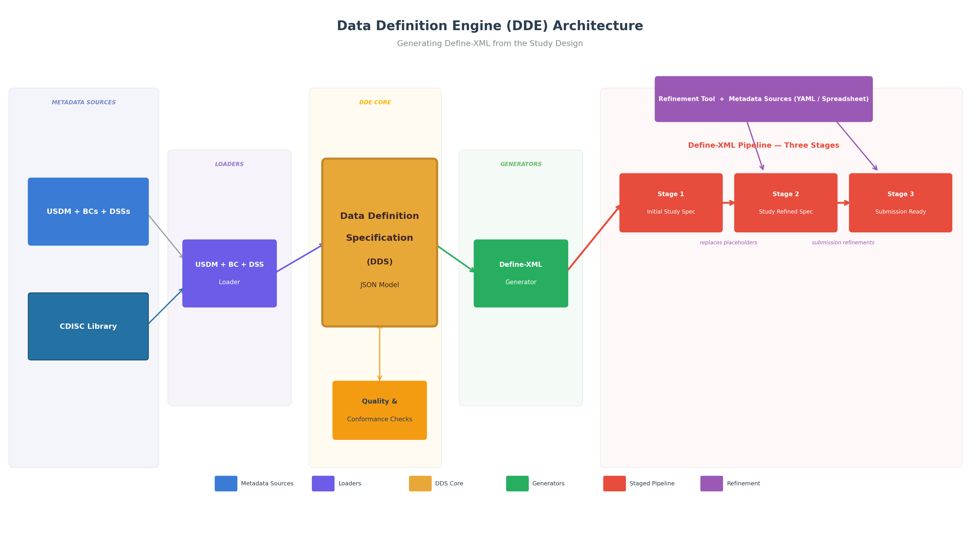Click the red Staged Pipeline legend swatch

(615, 483)
